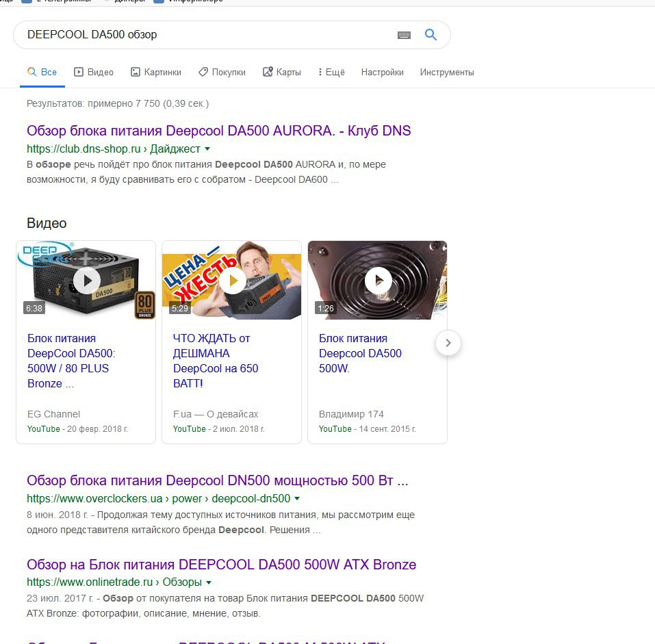Expand dropdown arrow next to club.dns-shop.ru Дайджест
The height and width of the screenshot is (644, 655).
pyautogui.click(x=207, y=149)
